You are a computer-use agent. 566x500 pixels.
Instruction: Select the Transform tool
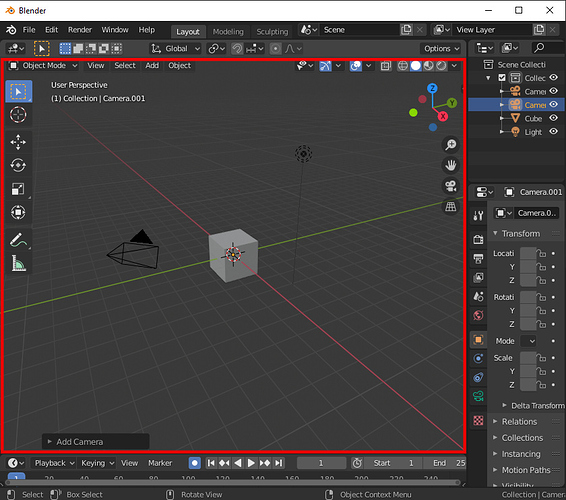18,212
